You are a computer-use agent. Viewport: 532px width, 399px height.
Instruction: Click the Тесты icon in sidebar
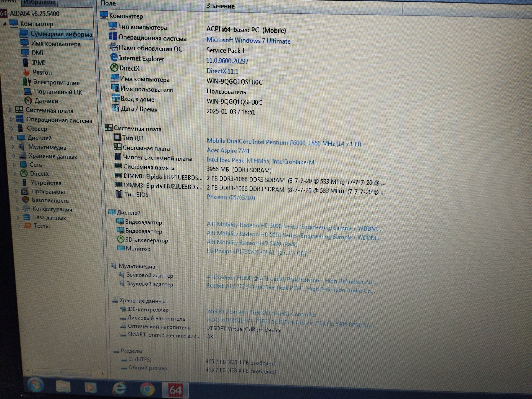tap(28, 226)
